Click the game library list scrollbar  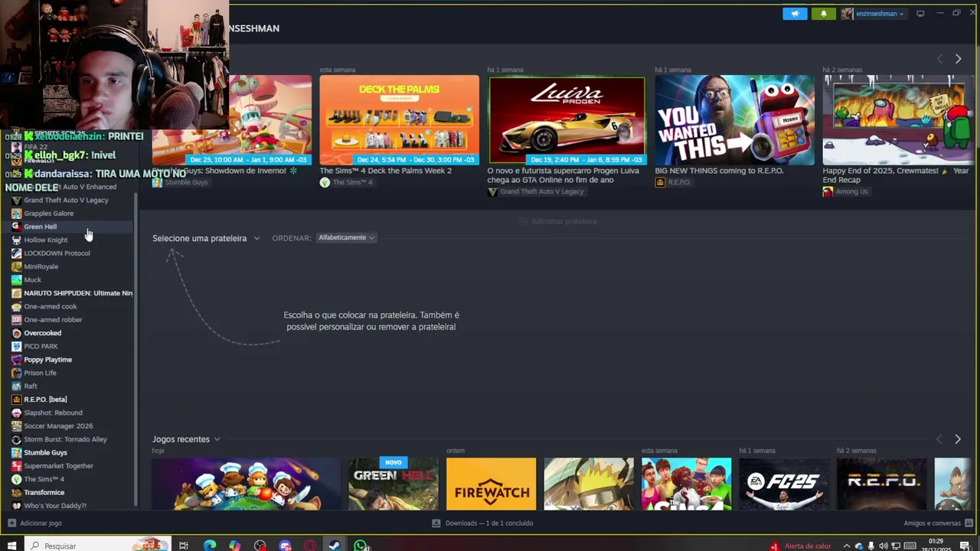(x=136, y=348)
